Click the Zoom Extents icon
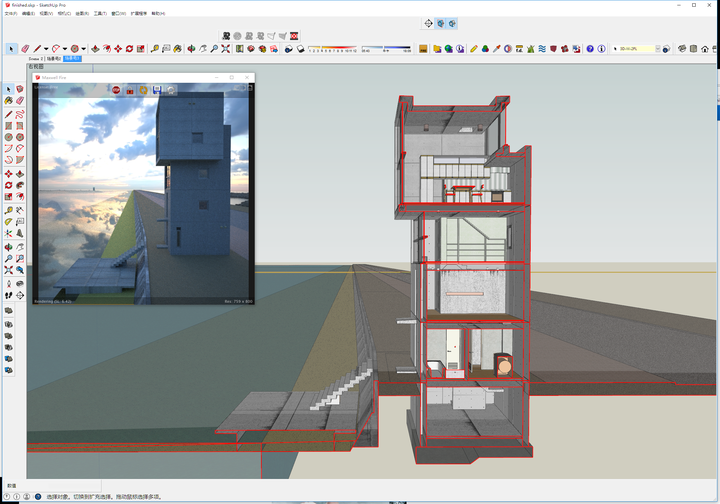This screenshot has height=504, width=720. click(226, 48)
